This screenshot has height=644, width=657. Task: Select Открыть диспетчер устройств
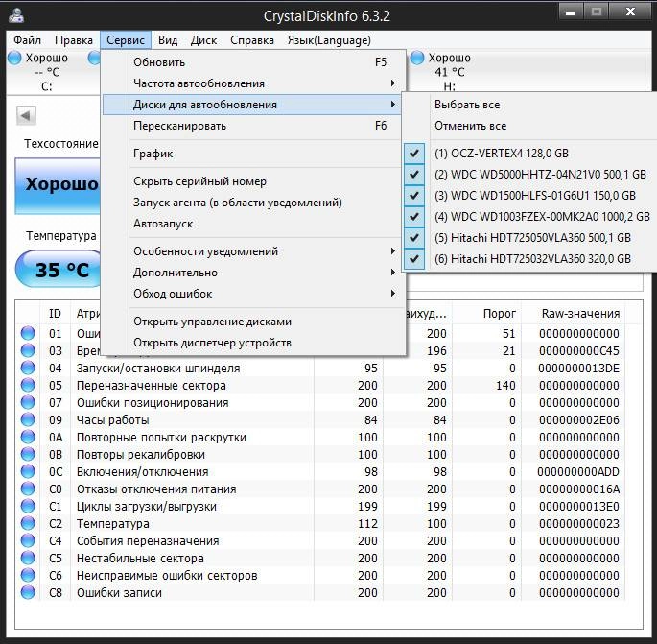click(x=253, y=343)
